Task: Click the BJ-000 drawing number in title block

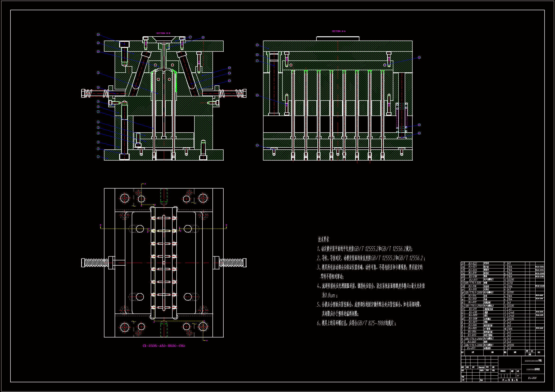Action: click(x=532, y=378)
